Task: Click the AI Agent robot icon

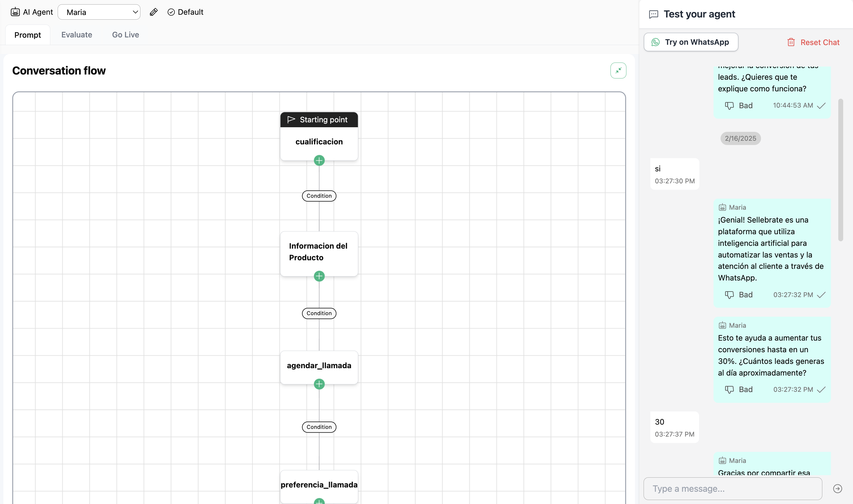Action: [15, 12]
